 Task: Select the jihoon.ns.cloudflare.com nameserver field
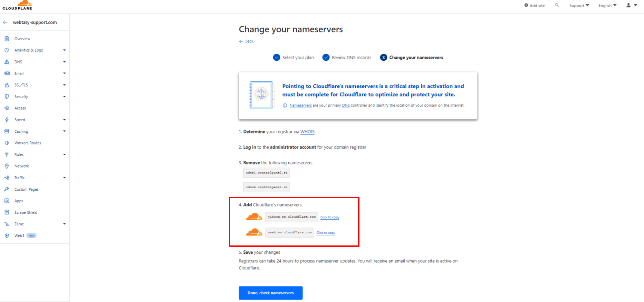click(x=292, y=217)
